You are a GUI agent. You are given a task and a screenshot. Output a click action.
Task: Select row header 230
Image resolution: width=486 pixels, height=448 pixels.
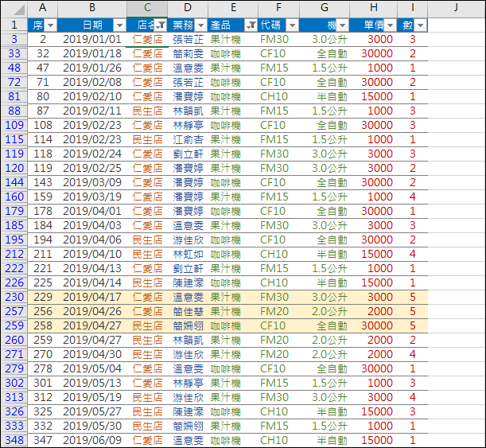[14, 297]
